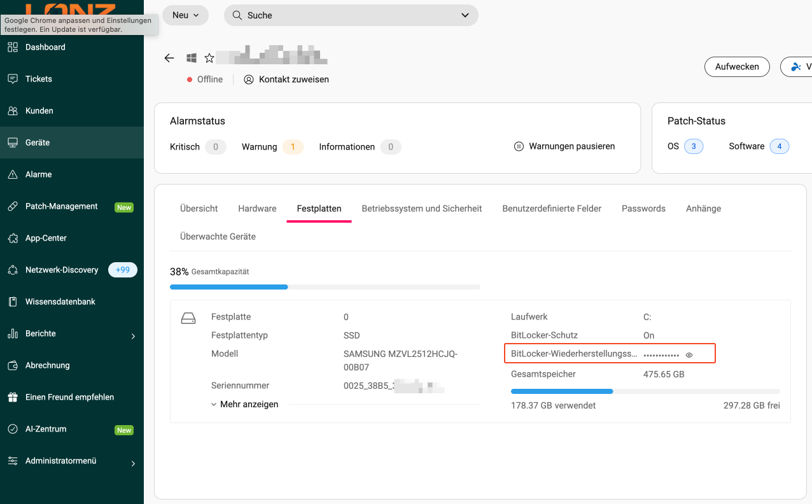
Task: Open Tickets in the sidebar
Action: coord(38,79)
